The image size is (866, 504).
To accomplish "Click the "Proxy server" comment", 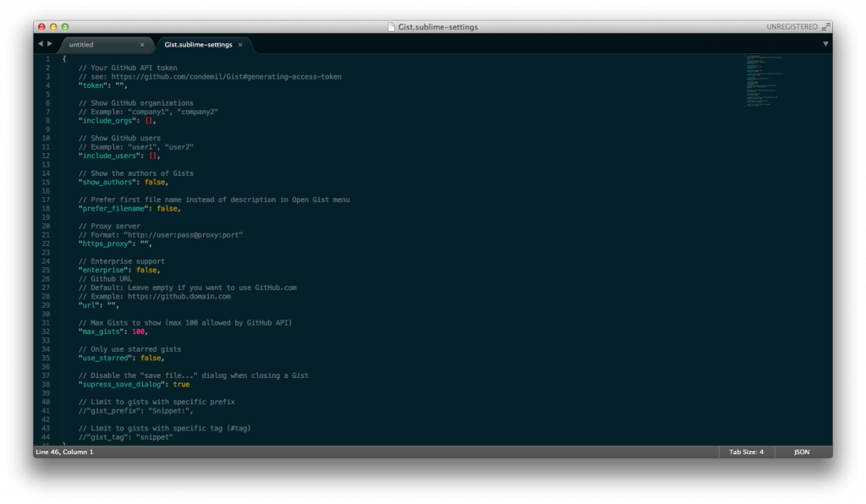I will point(109,227).
